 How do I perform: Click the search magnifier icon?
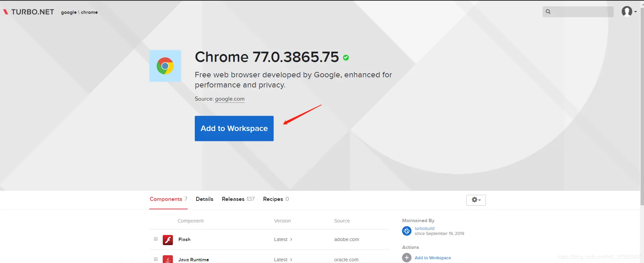coord(548,11)
